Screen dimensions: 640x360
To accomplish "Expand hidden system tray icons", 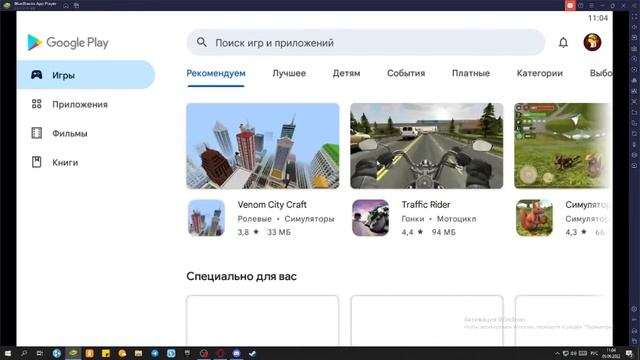I will [557, 353].
